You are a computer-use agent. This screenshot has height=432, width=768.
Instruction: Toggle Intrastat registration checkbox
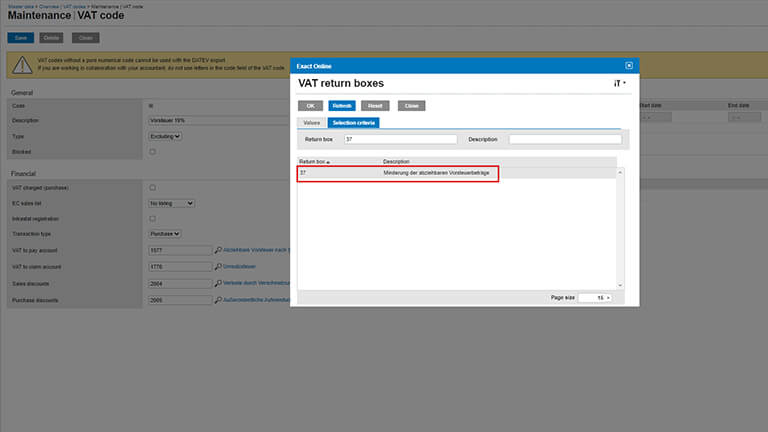tap(152, 218)
